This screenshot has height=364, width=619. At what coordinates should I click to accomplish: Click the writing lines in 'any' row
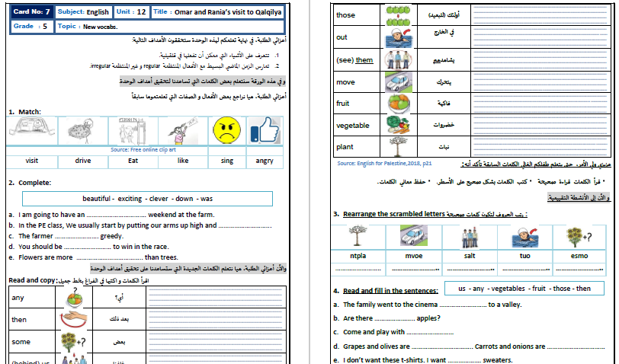pos(216,297)
